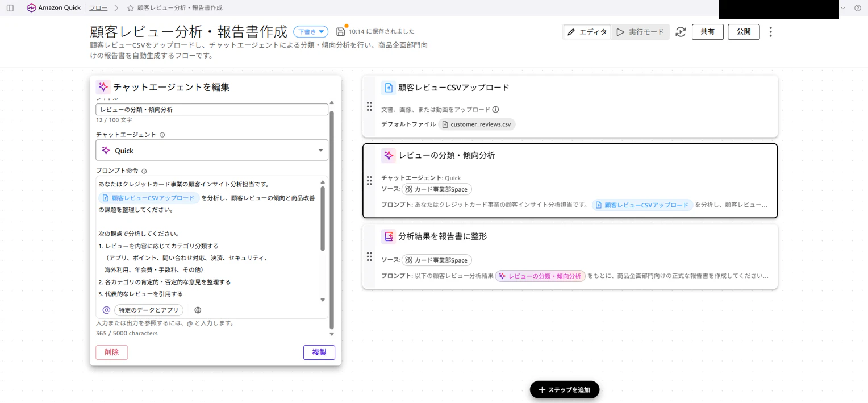Toggle the left sidebar panel icon
The image size is (868, 403).
click(10, 8)
